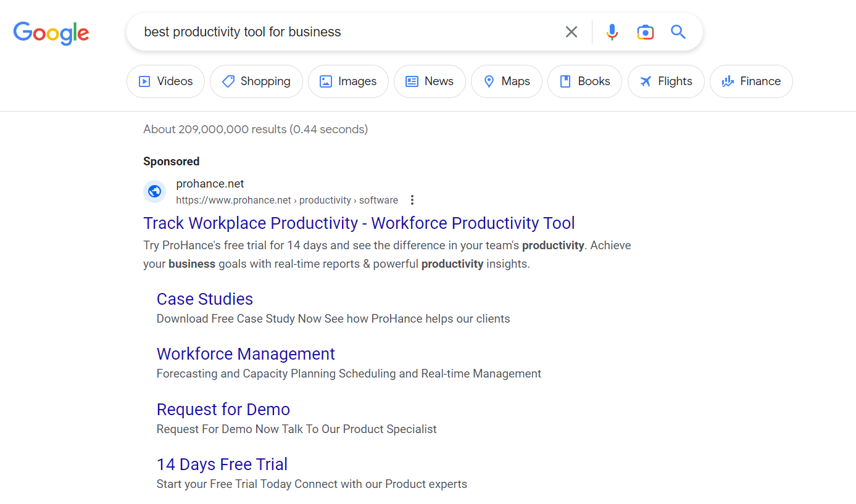This screenshot has height=504, width=856.
Task: Click the prohance.net globe favicon
Action: [x=154, y=192]
